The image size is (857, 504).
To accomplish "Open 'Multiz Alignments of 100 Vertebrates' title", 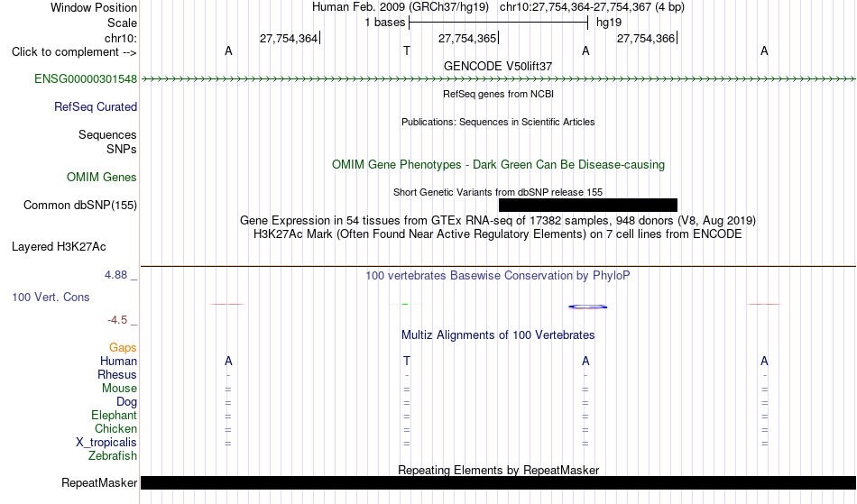I will click(498, 335).
